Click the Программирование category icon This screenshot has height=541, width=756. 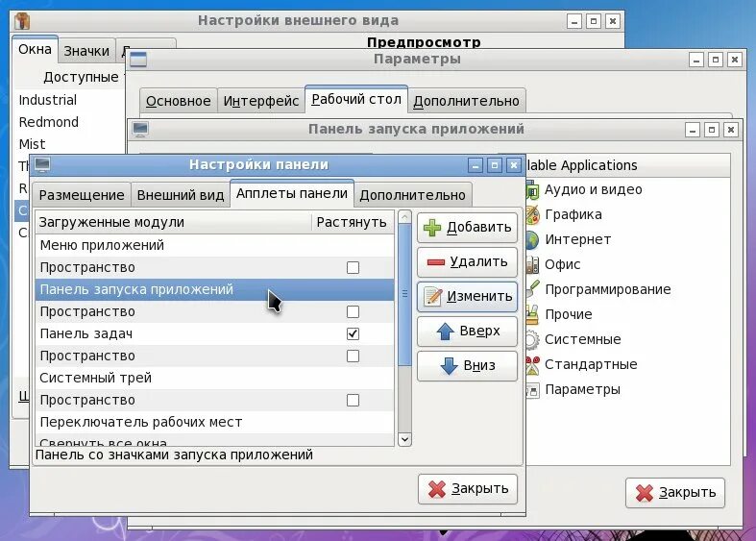pos(532,289)
